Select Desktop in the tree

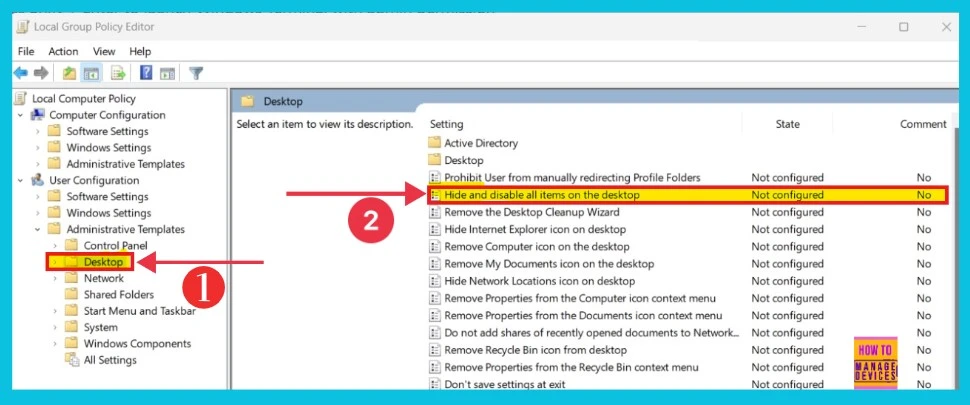tap(103, 262)
